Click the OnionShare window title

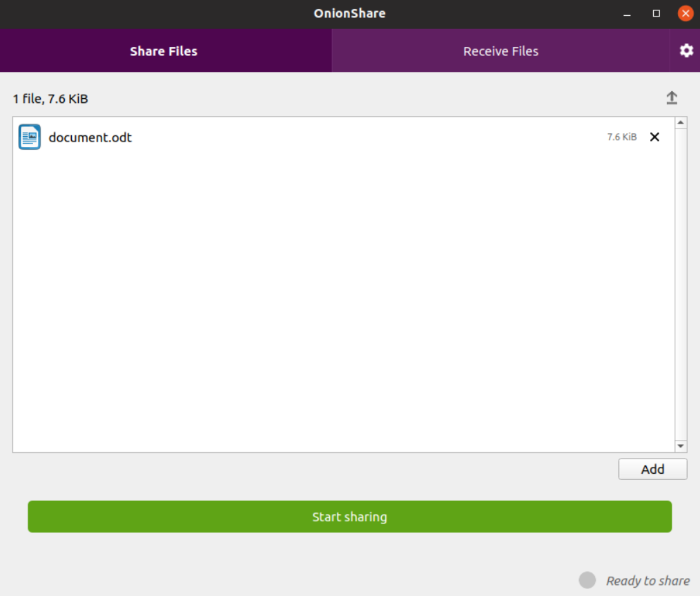click(349, 13)
